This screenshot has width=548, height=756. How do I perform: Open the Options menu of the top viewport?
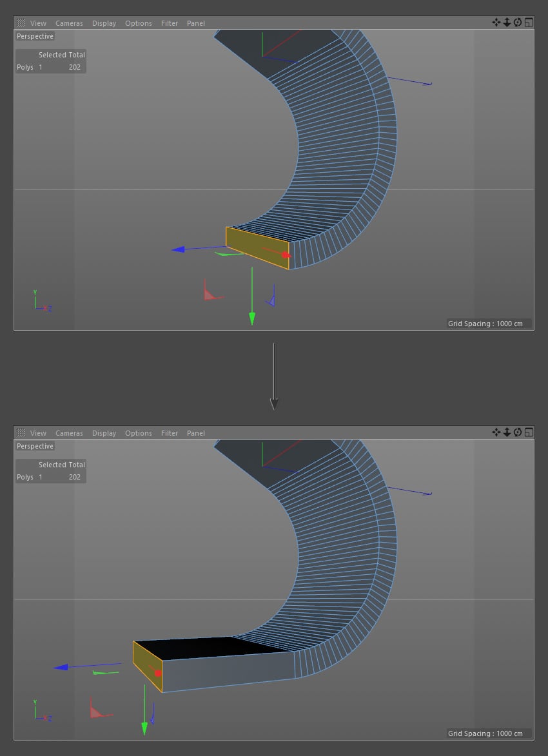[x=138, y=23]
